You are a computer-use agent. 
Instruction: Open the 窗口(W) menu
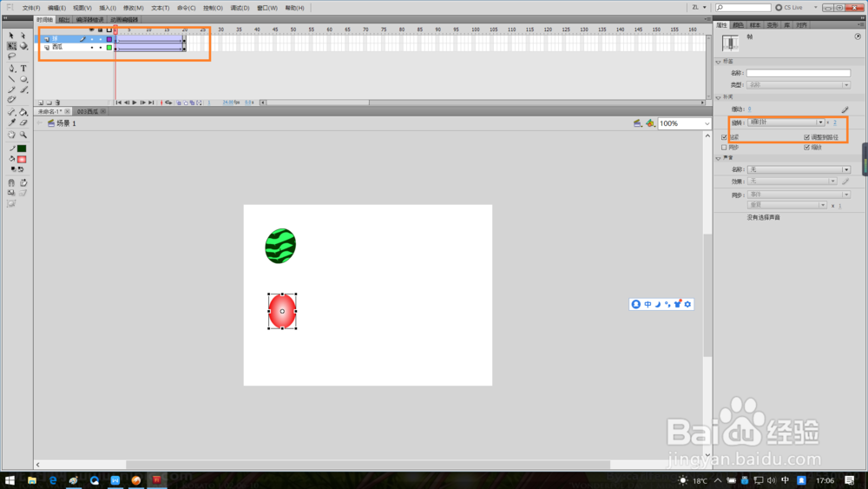[x=267, y=9]
